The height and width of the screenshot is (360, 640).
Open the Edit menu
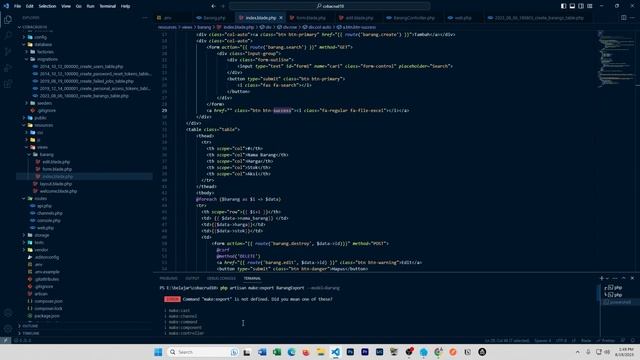[x=30, y=6]
